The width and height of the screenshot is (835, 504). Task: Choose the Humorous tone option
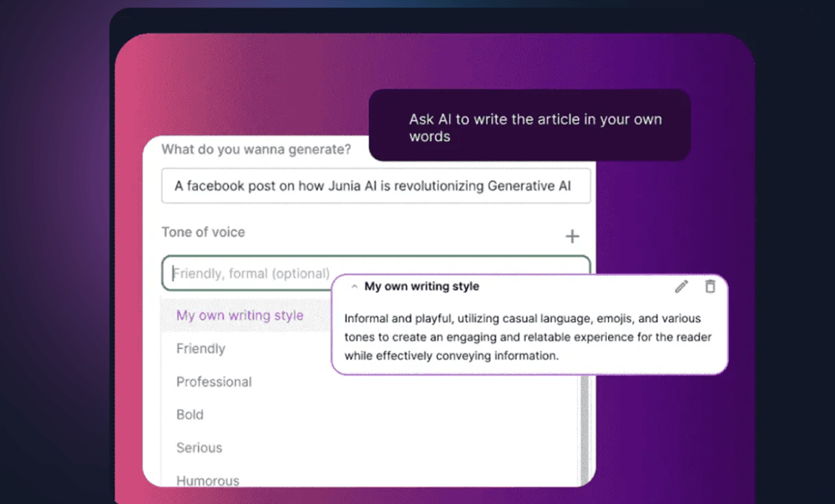208,480
